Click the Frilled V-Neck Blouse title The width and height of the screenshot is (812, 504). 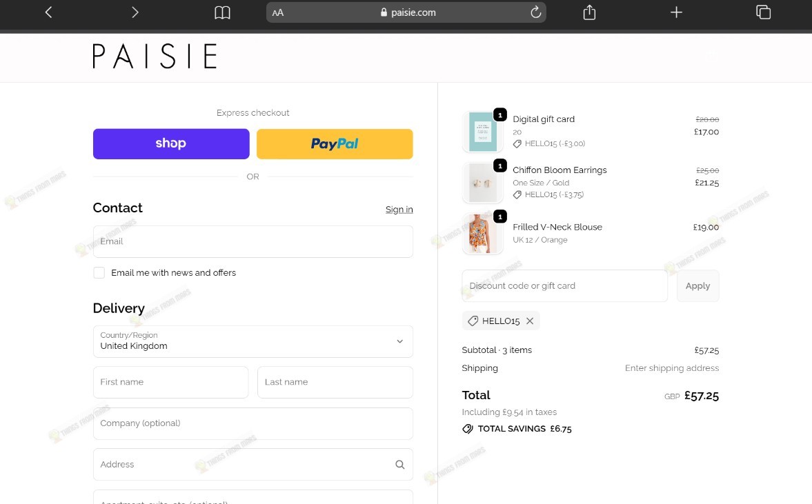tap(557, 227)
